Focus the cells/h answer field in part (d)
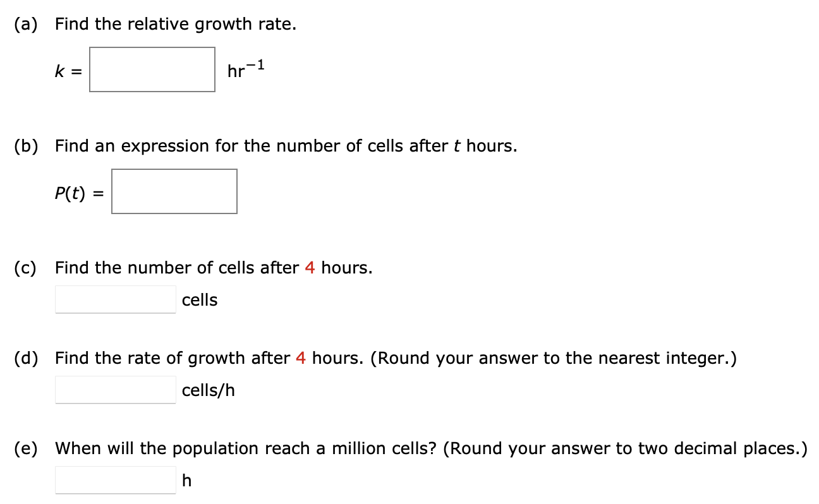 tap(116, 390)
